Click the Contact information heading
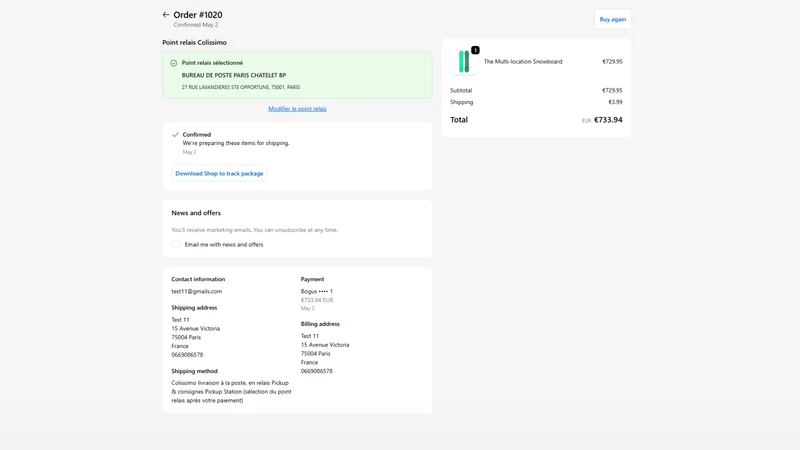 point(198,279)
